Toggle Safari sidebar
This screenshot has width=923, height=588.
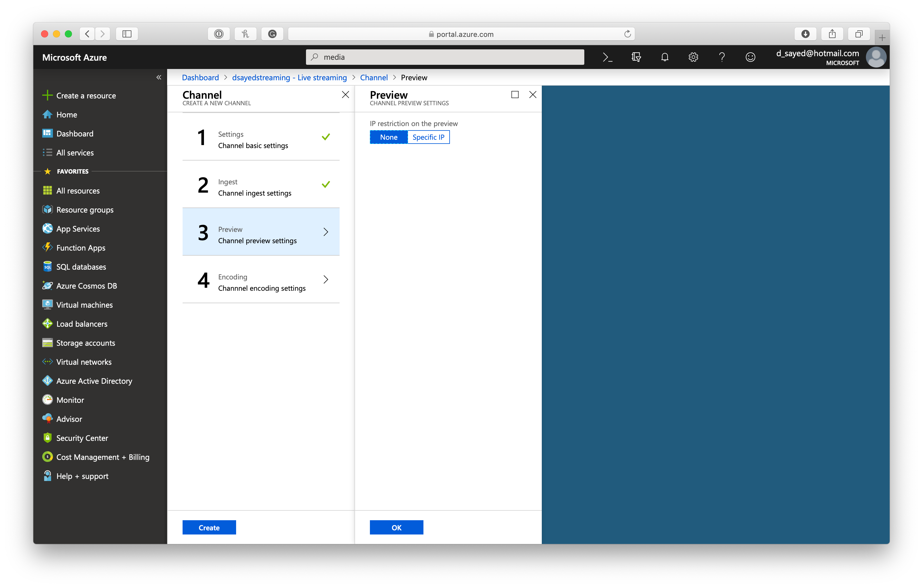point(127,34)
